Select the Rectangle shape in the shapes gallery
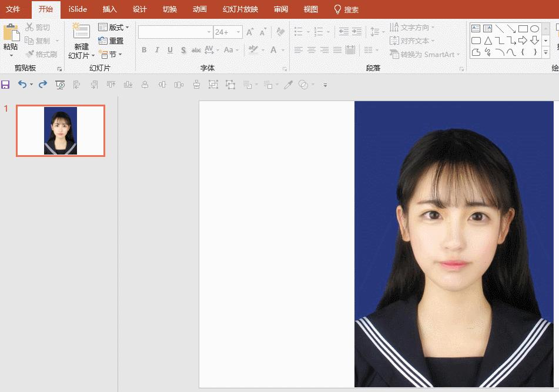Viewport: 559px width, 392px height. pyautogui.click(x=523, y=28)
